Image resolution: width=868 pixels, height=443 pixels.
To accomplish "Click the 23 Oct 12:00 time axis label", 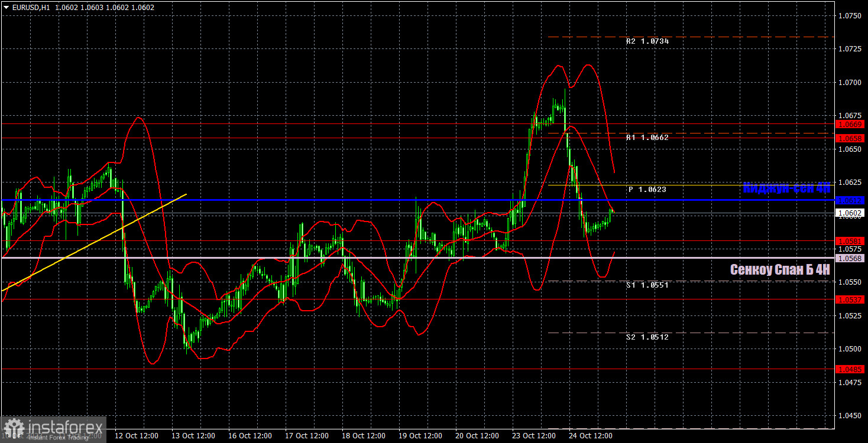I will 534,436.
